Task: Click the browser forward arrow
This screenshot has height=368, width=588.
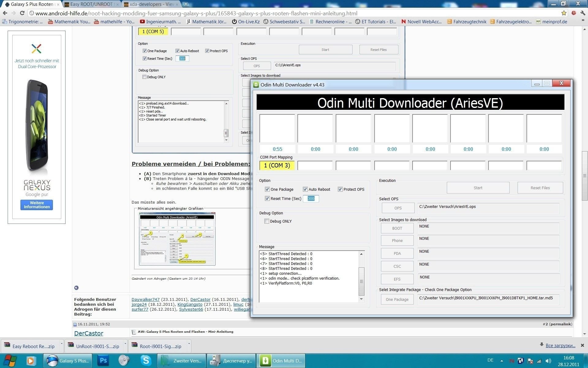Action: click(13, 13)
